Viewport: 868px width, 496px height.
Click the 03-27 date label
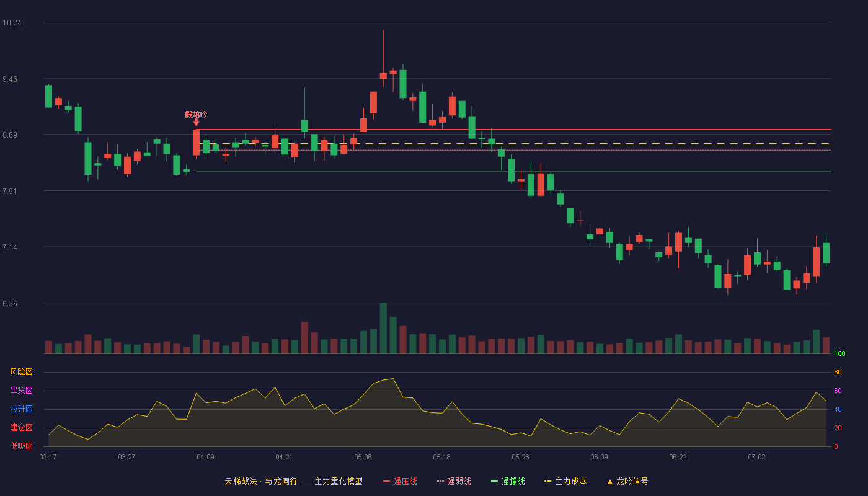[126, 457]
